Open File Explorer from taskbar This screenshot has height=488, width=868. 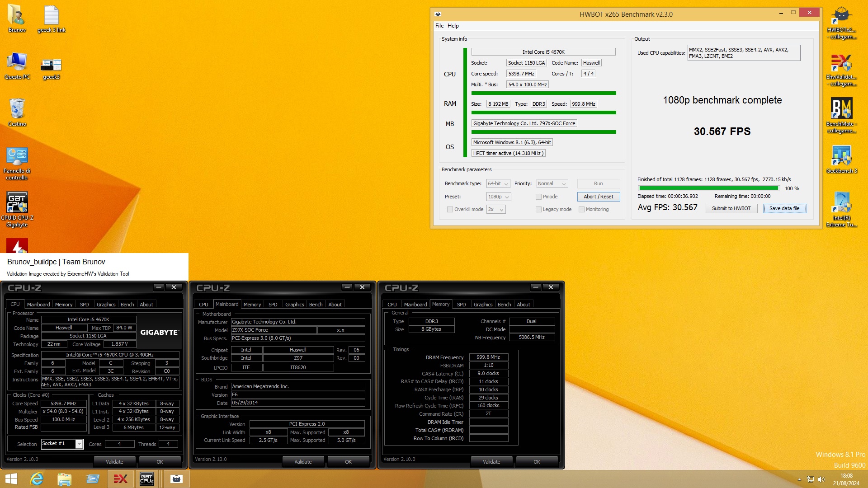click(x=64, y=479)
